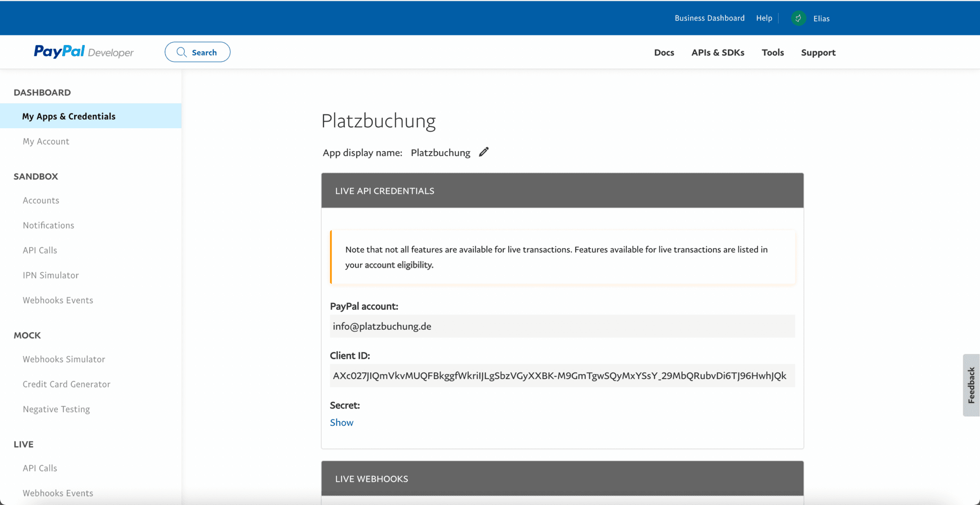Click the SANDBOX section heading
This screenshot has width=980, height=505.
coord(36,176)
